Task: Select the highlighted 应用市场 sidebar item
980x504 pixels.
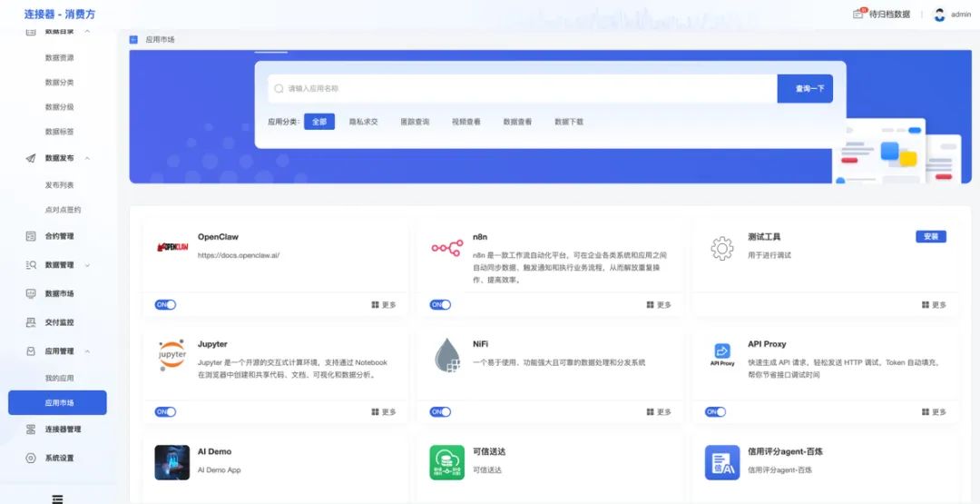Action: pos(57,402)
